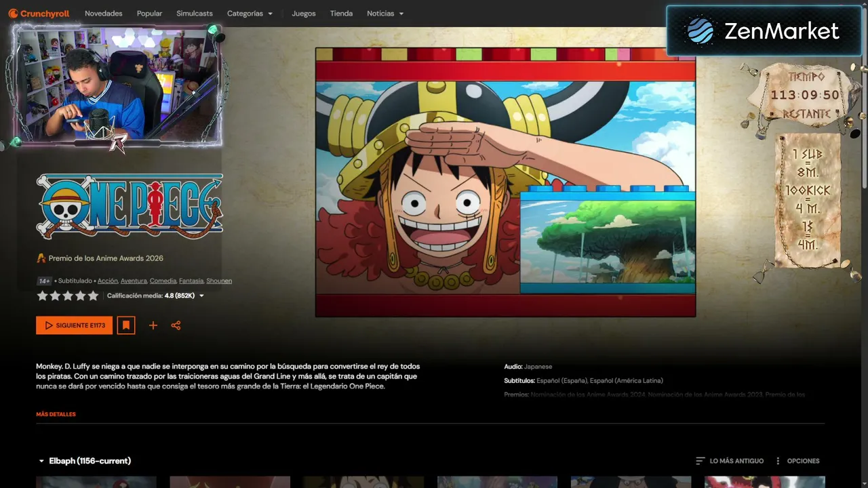
Task: Browse the Acción genre link
Action: click(108, 281)
